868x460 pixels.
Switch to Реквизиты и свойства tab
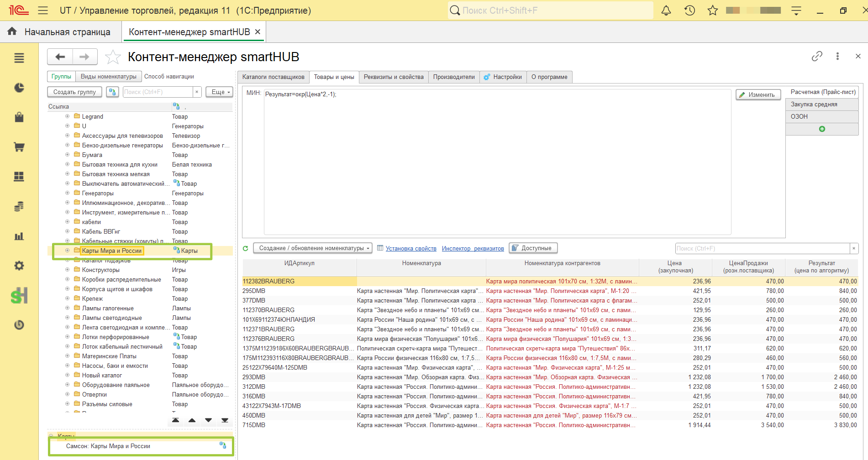394,77
